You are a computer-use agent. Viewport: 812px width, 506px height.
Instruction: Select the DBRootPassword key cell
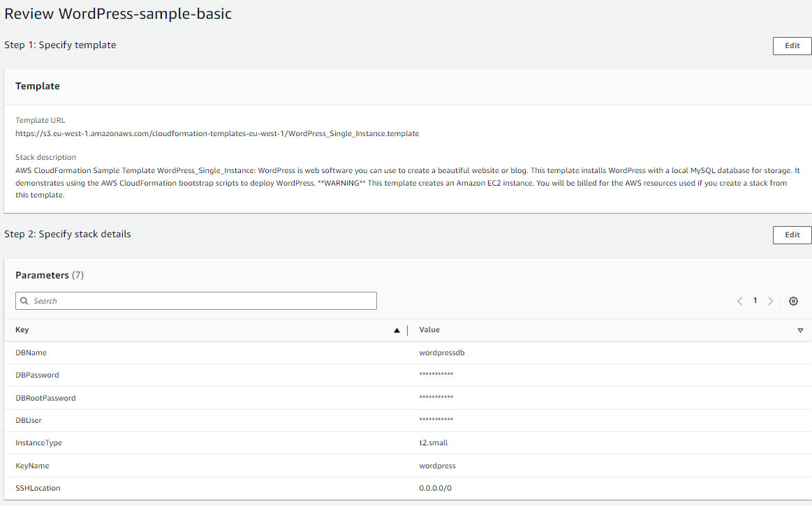coord(45,398)
